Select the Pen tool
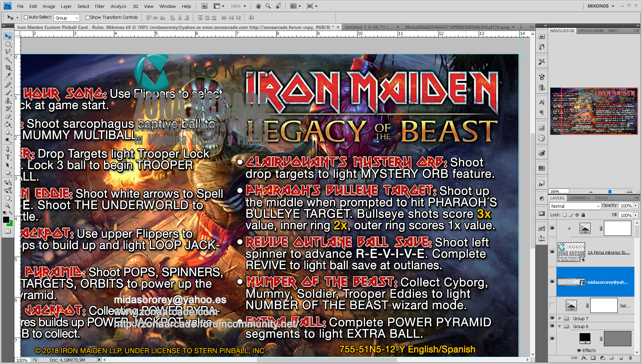Viewport: 642px width, 364px height. tap(8, 149)
